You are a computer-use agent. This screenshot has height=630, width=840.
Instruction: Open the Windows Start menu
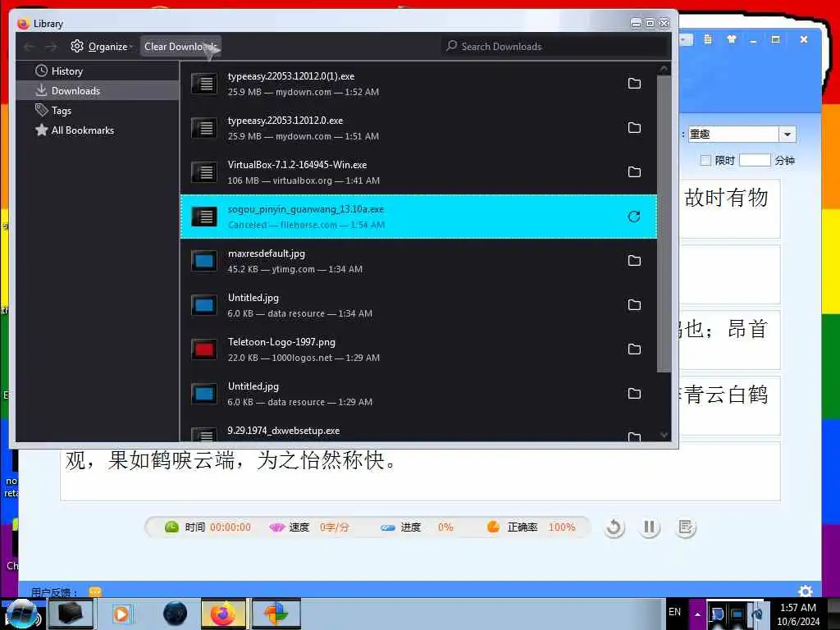pyautogui.click(x=22, y=614)
